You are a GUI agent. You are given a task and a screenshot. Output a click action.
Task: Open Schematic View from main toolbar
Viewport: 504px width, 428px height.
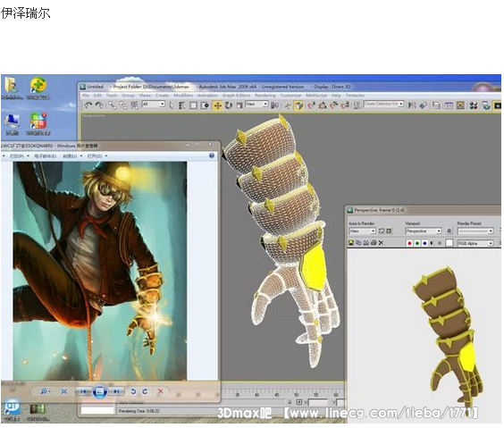(x=460, y=105)
